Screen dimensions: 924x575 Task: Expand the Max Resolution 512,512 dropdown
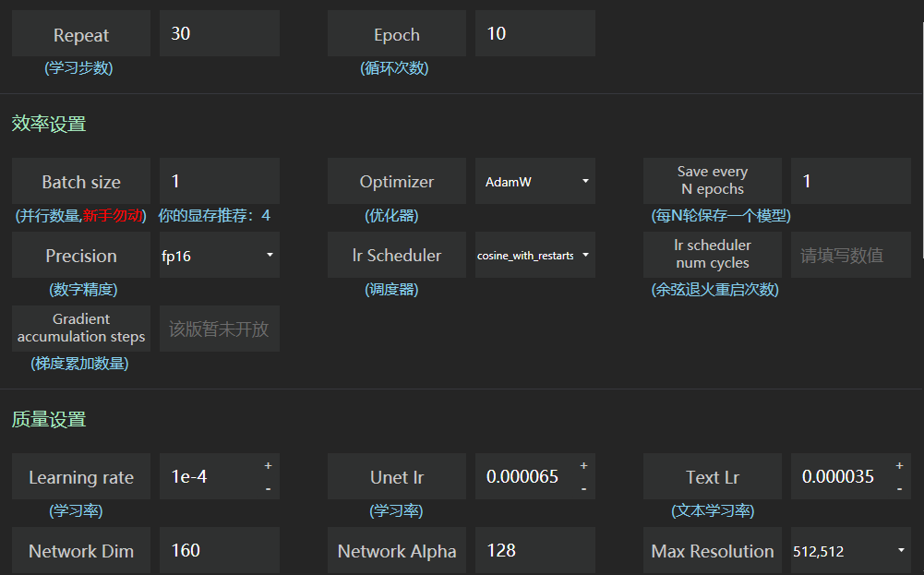(850, 551)
